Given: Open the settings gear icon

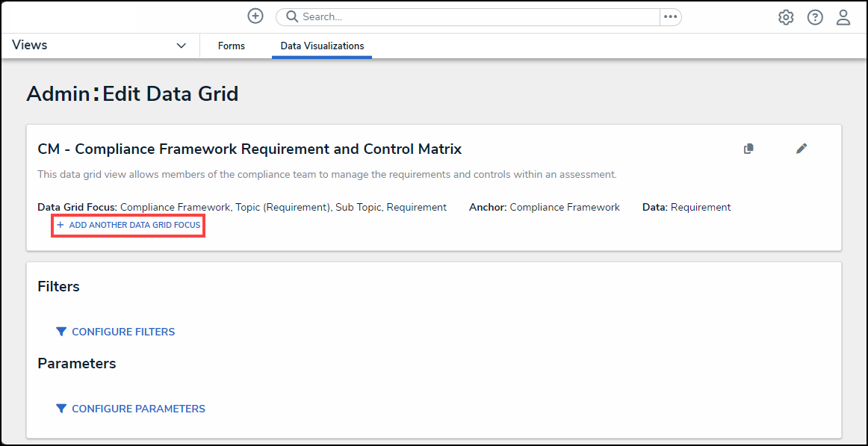Looking at the screenshot, I should coord(786,17).
